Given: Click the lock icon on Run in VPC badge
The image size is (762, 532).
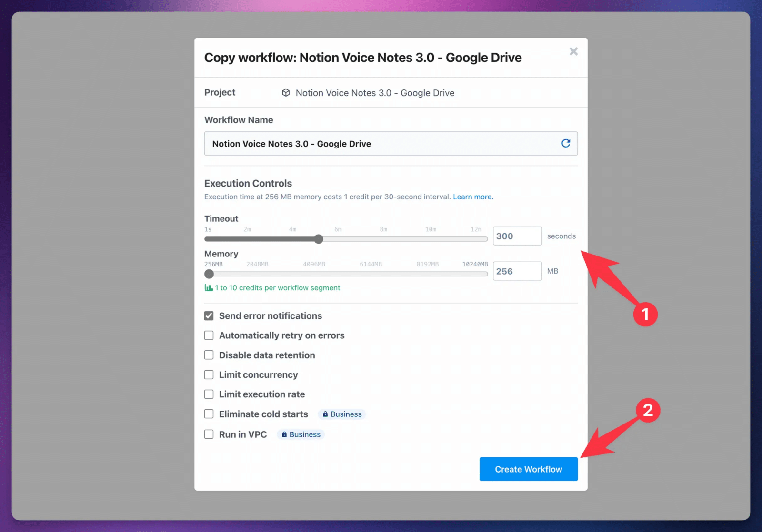Looking at the screenshot, I should coord(285,434).
